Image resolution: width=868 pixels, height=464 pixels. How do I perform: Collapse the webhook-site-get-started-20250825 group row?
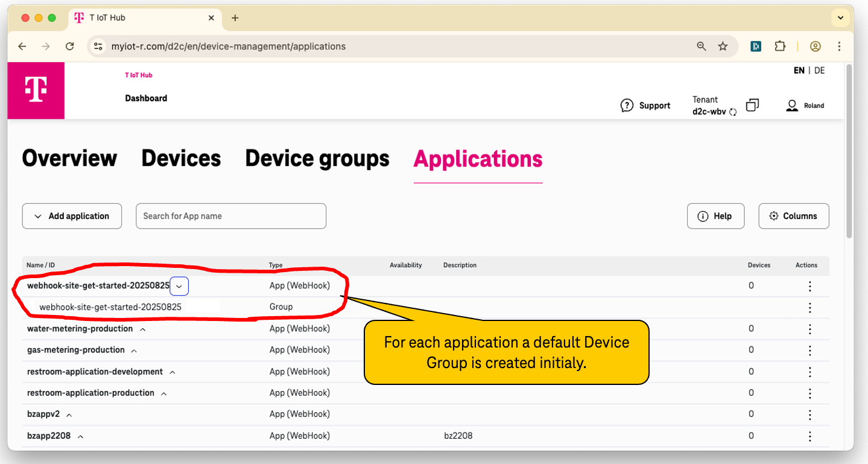click(x=179, y=285)
